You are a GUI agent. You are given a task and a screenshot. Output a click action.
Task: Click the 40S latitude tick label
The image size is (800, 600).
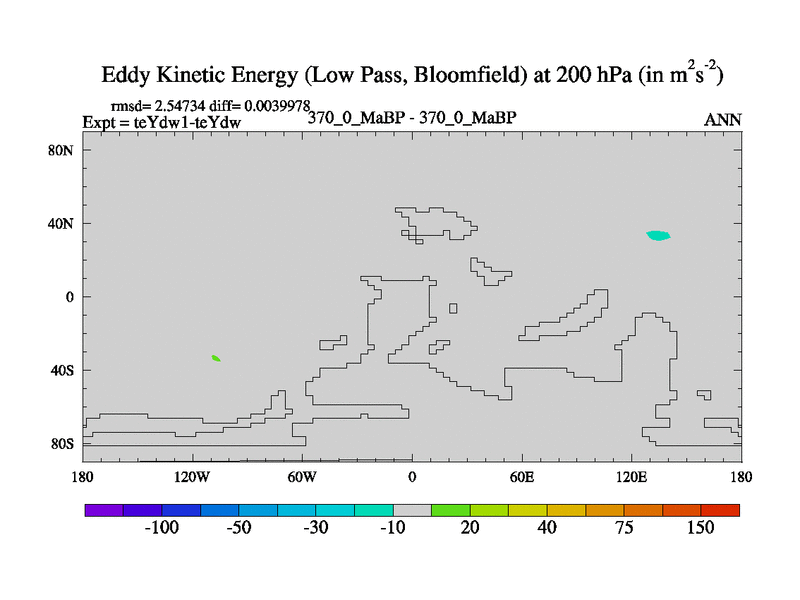click(x=63, y=370)
